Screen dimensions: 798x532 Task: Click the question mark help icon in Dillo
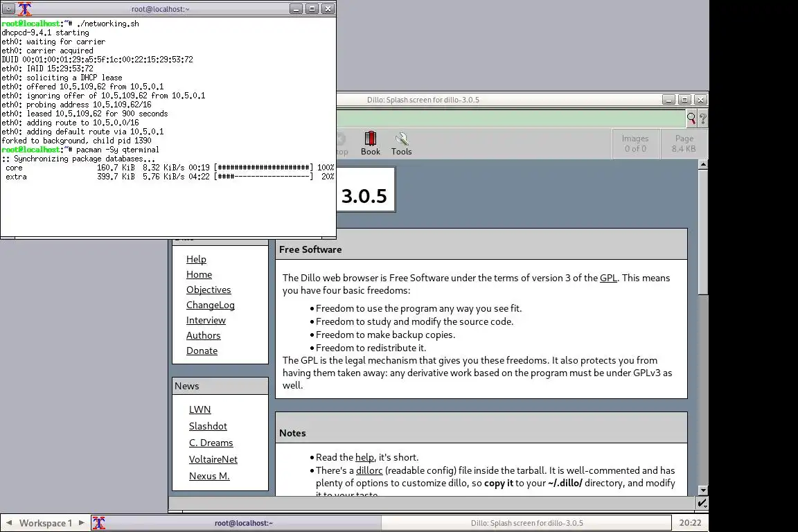(703, 118)
